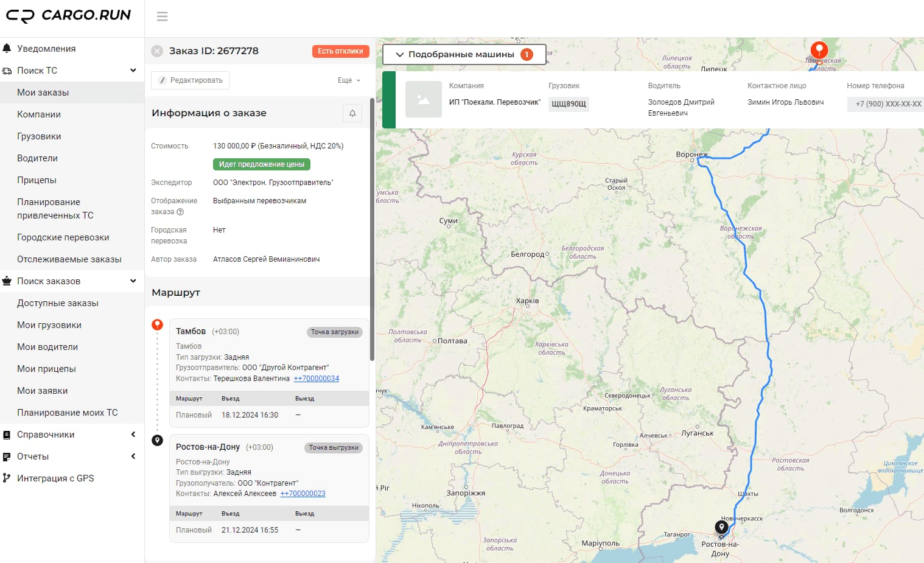The height and width of the screenshot is (563, 924).
Task: Collapse Подобранные машины panel
Action: coord(464,54)
